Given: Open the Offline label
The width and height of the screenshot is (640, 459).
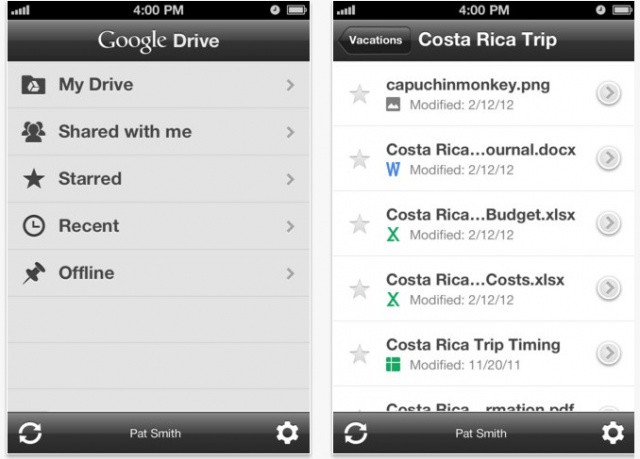Looking at the screenshot, I should coord(87,273).
